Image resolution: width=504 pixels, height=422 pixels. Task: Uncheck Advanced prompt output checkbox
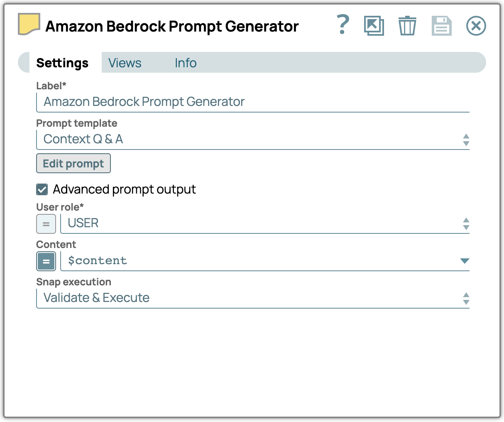[42, 189]
